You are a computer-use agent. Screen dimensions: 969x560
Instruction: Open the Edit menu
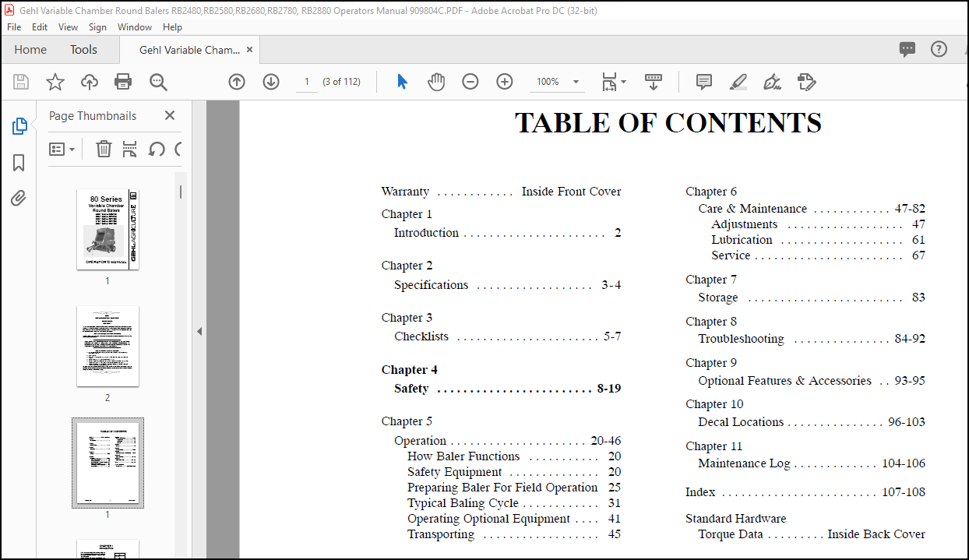coord(40,26)
